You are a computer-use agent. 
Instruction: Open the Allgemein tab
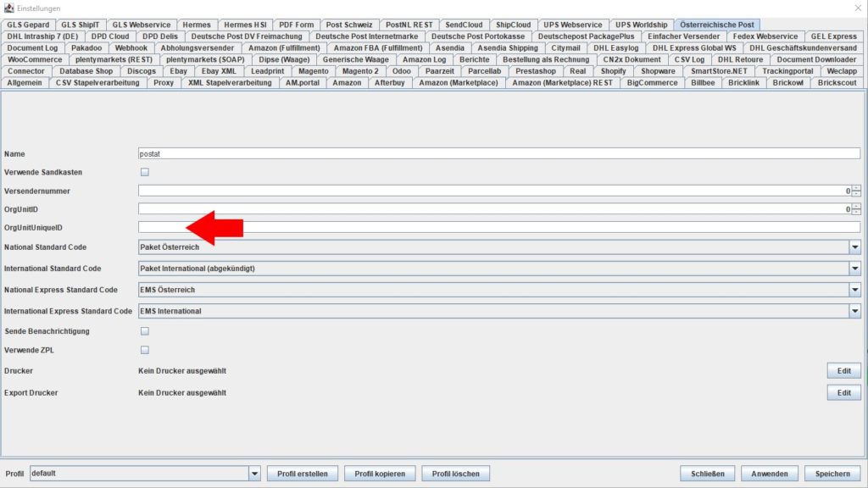(x=25, y=83)
